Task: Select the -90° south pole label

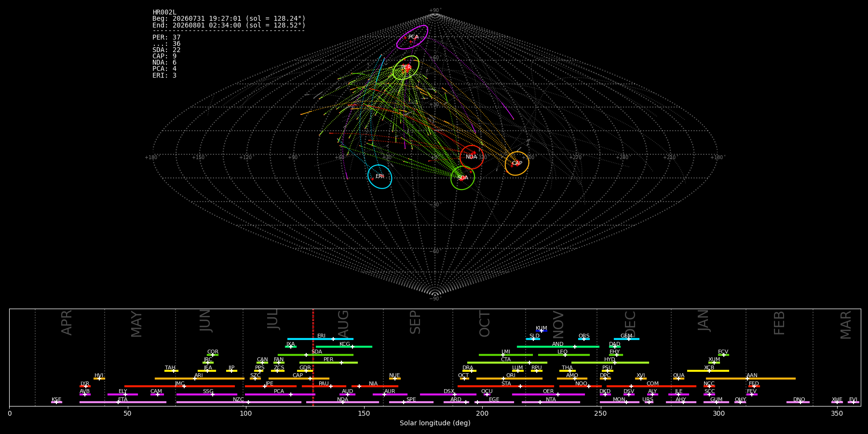Action: 435,299
